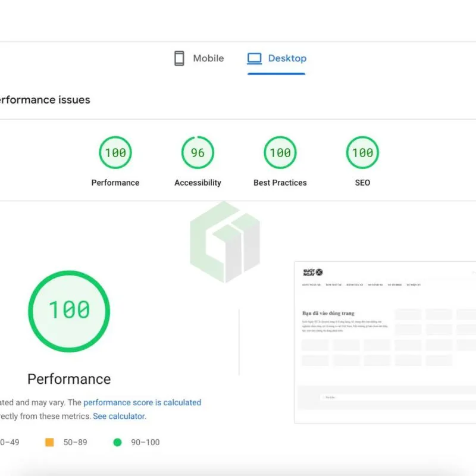Click the SEO label below its gauge
This screenshot has width=476, height=476.
[362, 183]
